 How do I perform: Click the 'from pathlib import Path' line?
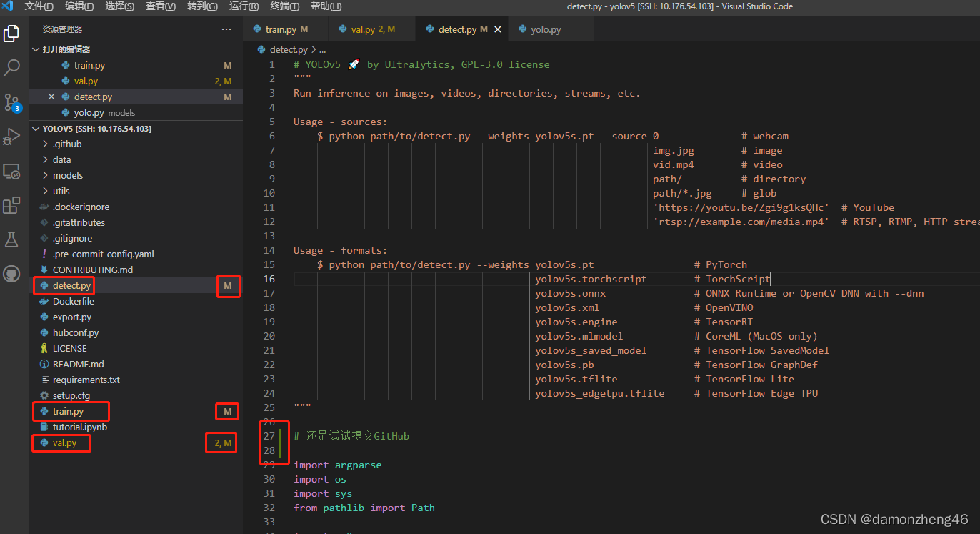click(364, 508)
